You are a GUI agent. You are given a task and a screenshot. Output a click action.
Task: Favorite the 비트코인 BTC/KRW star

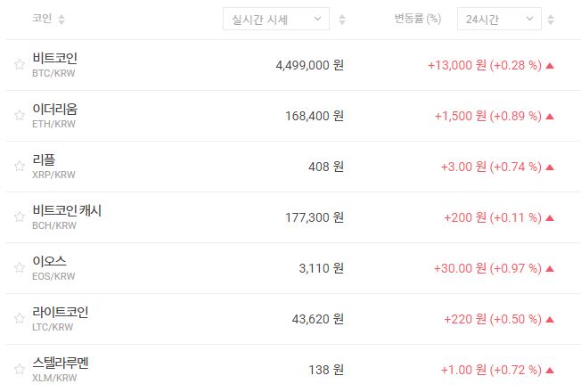[19, 64]
